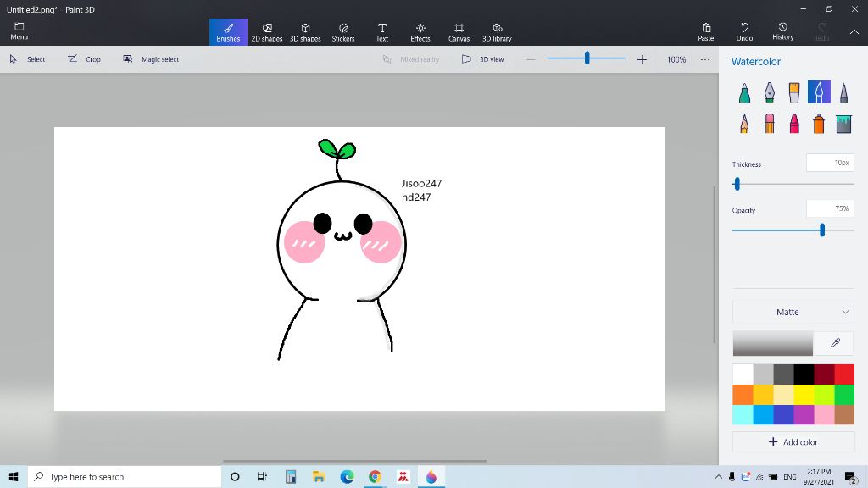Image resolution: width=868 pixels, height=488 pixels.
Task: Pick the white color swatch
Action: (x=743, y=374)
